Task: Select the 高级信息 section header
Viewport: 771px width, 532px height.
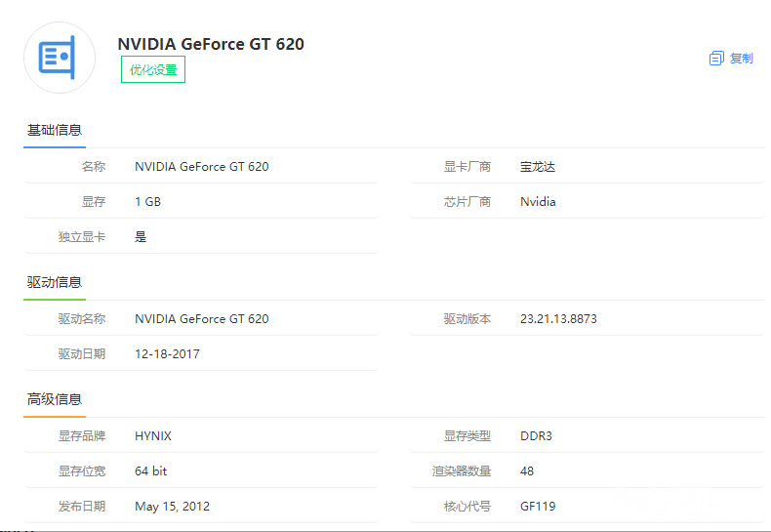Action: tap(55, 399)
